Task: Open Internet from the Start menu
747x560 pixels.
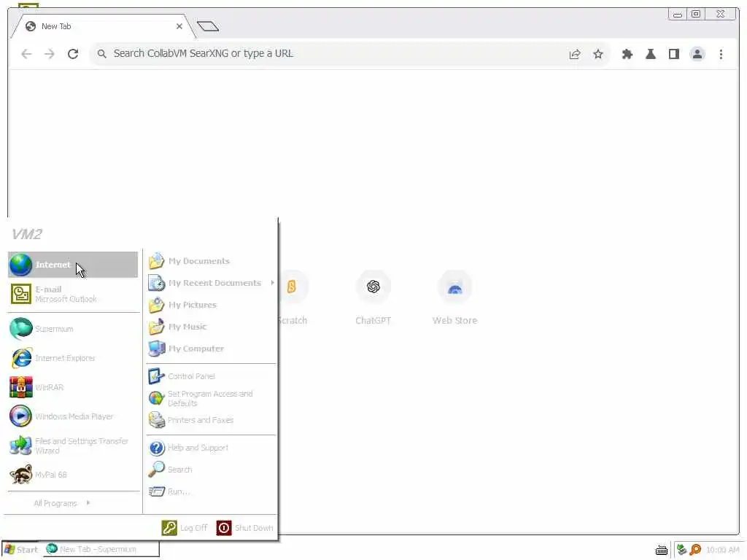Action: click(73, 265)
